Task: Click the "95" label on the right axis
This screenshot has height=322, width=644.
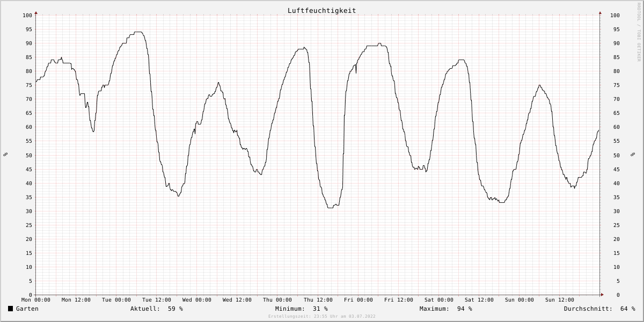Action: pos(616,29)
